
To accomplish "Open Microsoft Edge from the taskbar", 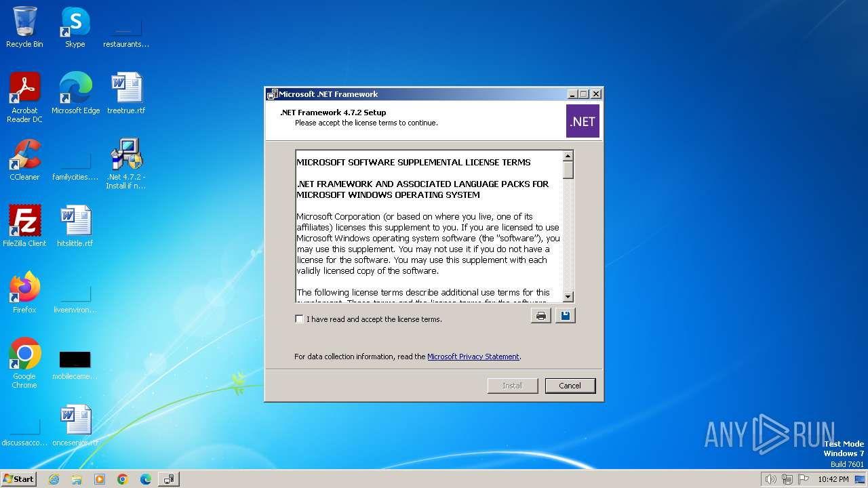I will click(146, 479).
